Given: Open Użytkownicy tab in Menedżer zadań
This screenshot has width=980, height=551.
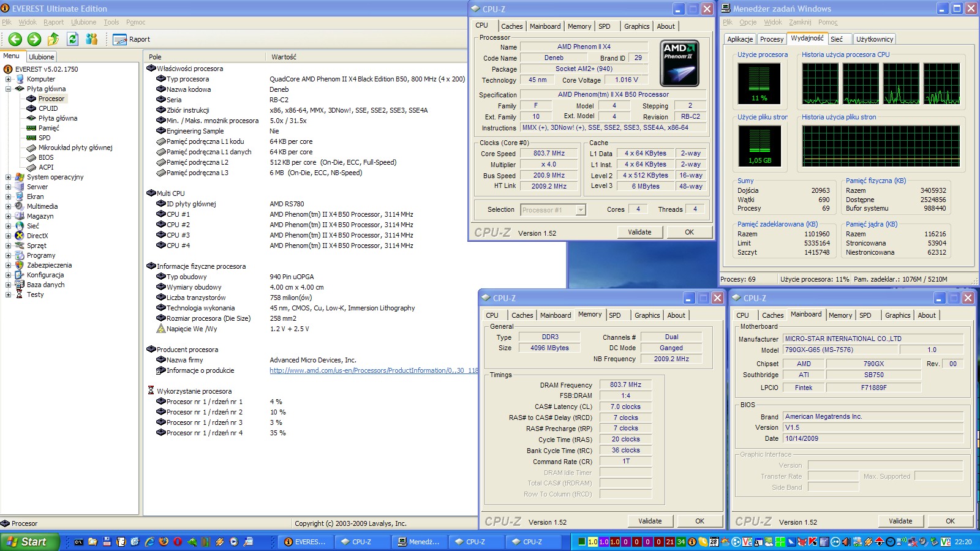Looking at the screenshot, I should (x=875, y=39).
